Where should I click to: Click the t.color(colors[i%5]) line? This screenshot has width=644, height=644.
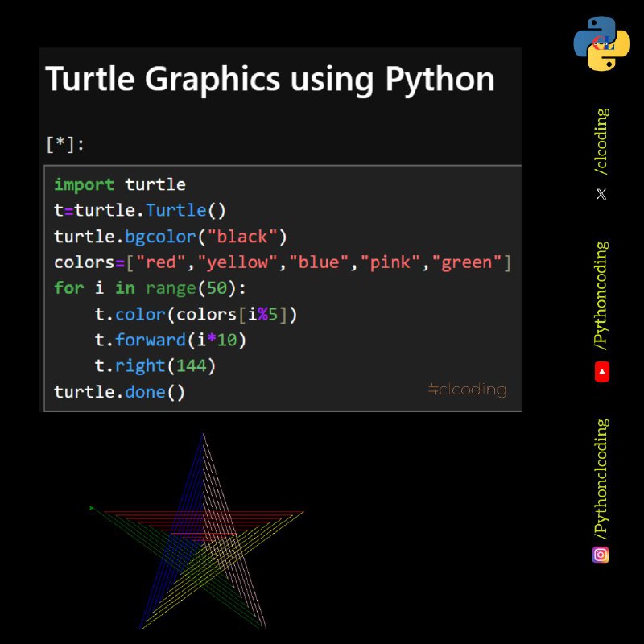pyautogui.click(x=196, y=315)
